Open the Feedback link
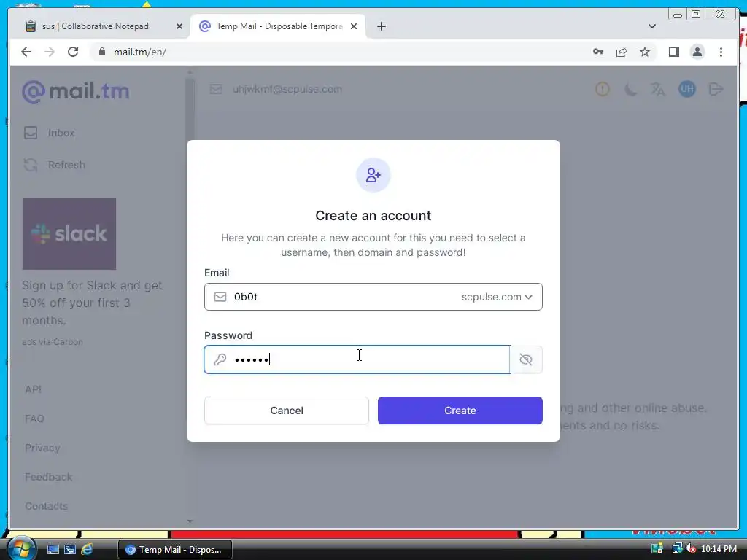Image resolution: width=747 pixels, height=560 pixels. [49, 477]
